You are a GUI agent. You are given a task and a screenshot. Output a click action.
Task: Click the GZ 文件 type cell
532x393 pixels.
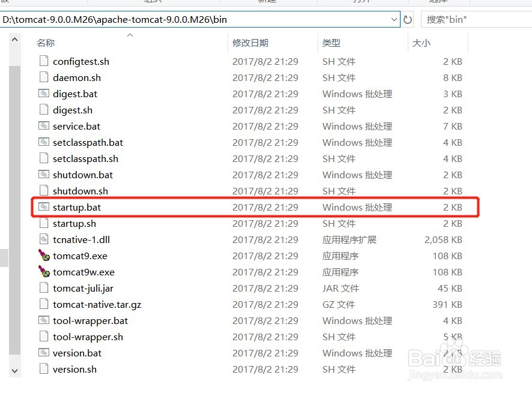[339, 304]
